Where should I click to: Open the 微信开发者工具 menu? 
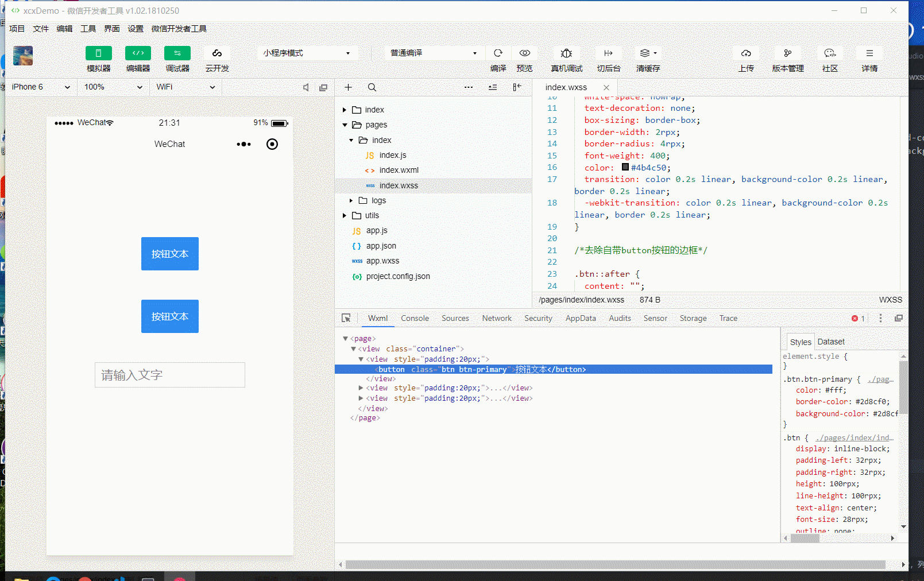pyautogui.click(x=179, y=29)
